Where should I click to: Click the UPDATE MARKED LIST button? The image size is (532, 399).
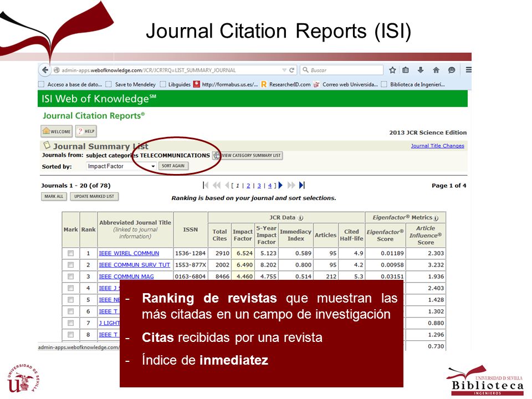pos(94,196)
